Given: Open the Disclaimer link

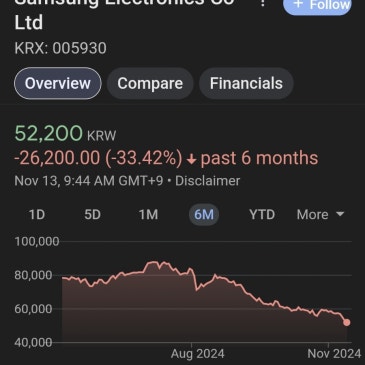Looking at the screenshot, I should (x=207, y=181).
